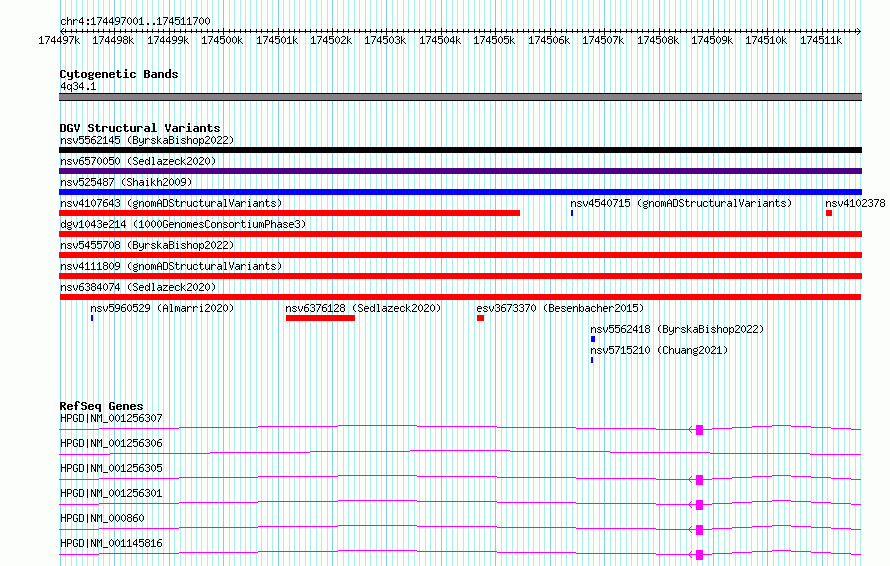Select the dgv1043e214 red variant bar
Viewport: 890px width, 566px height.
pyautogui.click(x=460, y=234)
